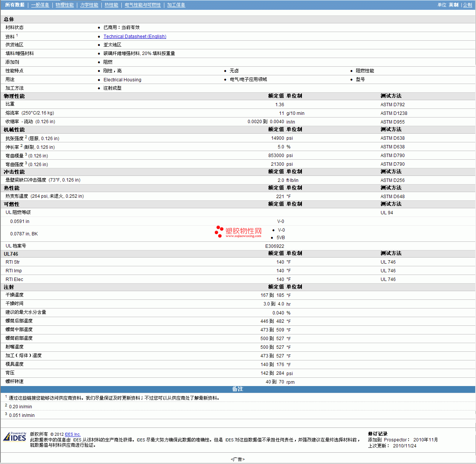The width and height of the screenshot is (476, 464).
Task: Click the <广告> placeholder text
Action: tap(237, 459)
